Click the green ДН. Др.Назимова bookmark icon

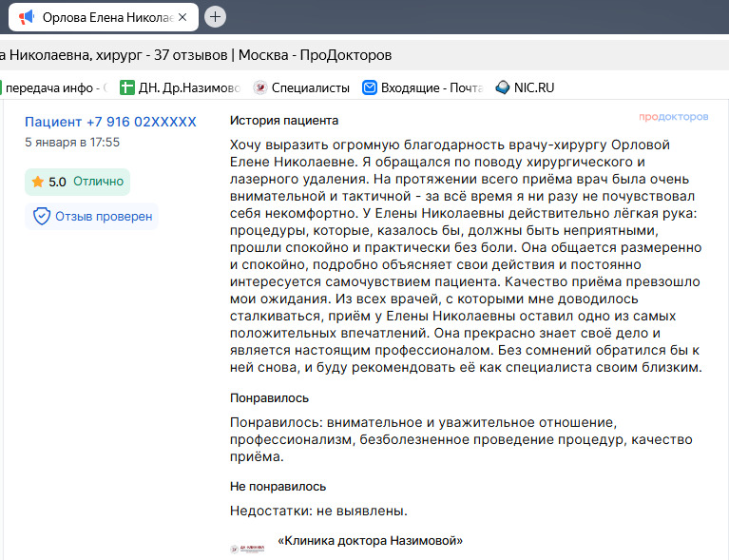[127, 87]
